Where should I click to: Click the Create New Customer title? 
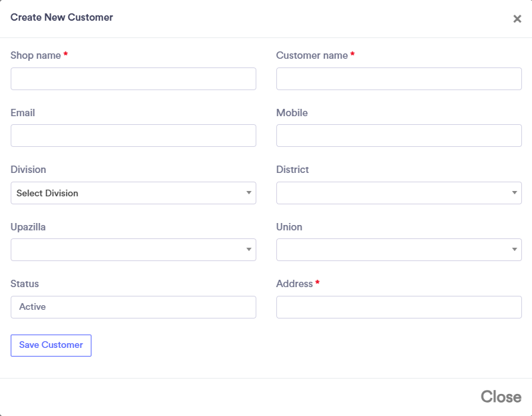61,17
